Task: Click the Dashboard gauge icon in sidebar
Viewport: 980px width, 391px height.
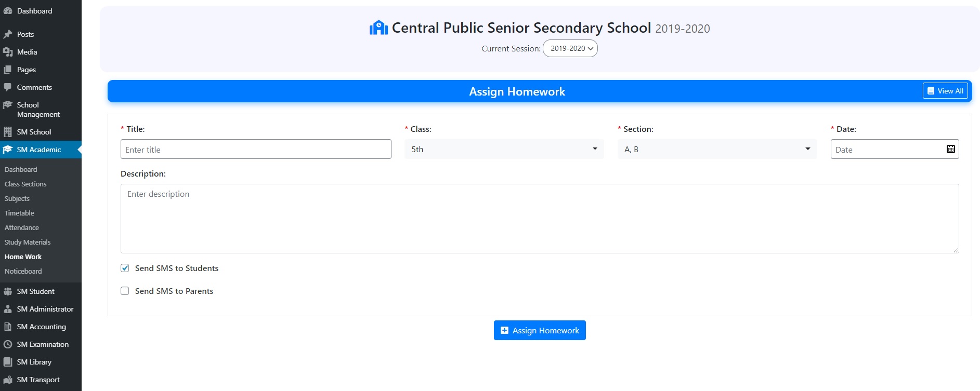Action: [8, 11]
